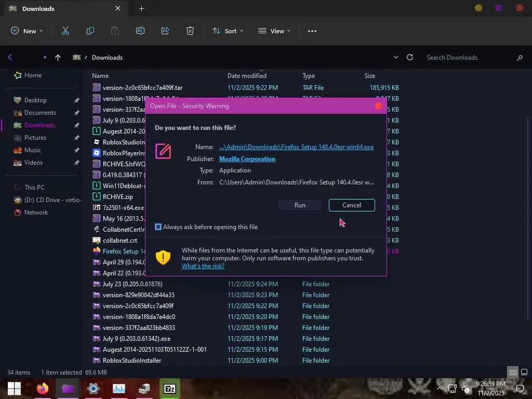Click the application icon in security dialog
This screenshot has width=532, height=399.
pyautogui.click(x=163, y=151)
